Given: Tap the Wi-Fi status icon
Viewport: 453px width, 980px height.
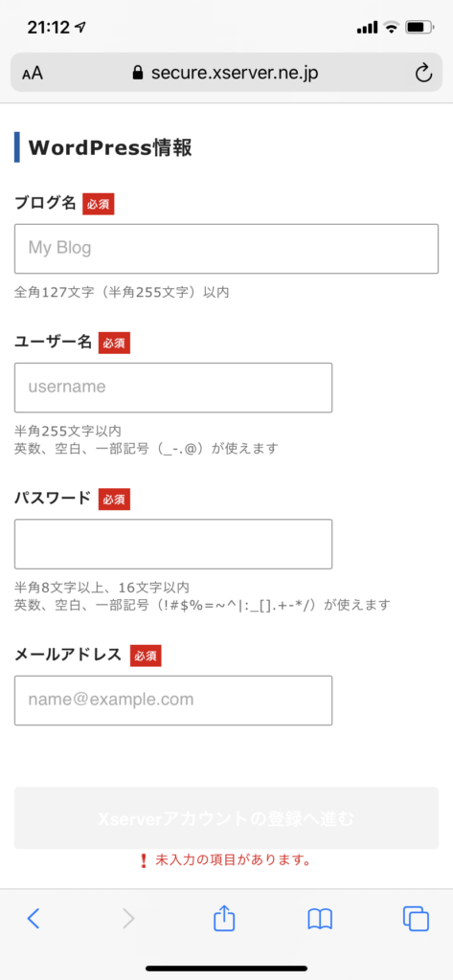Looking at the screenshot, I should click(392, 28).
